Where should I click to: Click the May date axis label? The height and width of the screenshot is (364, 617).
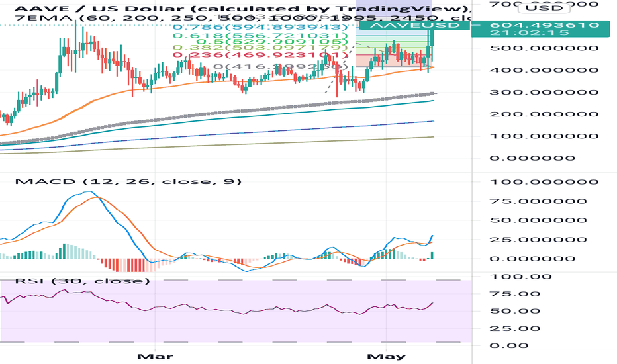387,357
